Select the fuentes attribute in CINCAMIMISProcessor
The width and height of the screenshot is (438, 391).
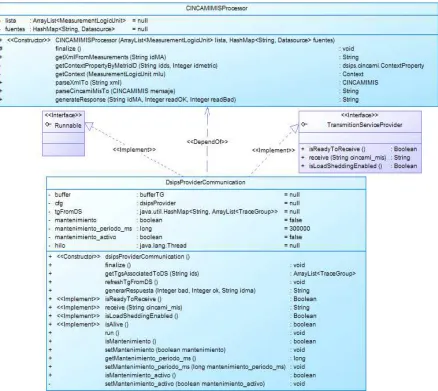pyautogui.click(x=15, y=29)
